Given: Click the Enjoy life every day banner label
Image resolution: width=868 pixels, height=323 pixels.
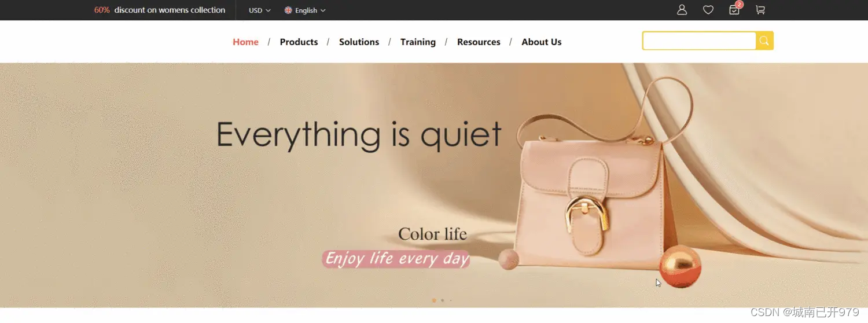Looking at the screenshot, I should [396, 259].
